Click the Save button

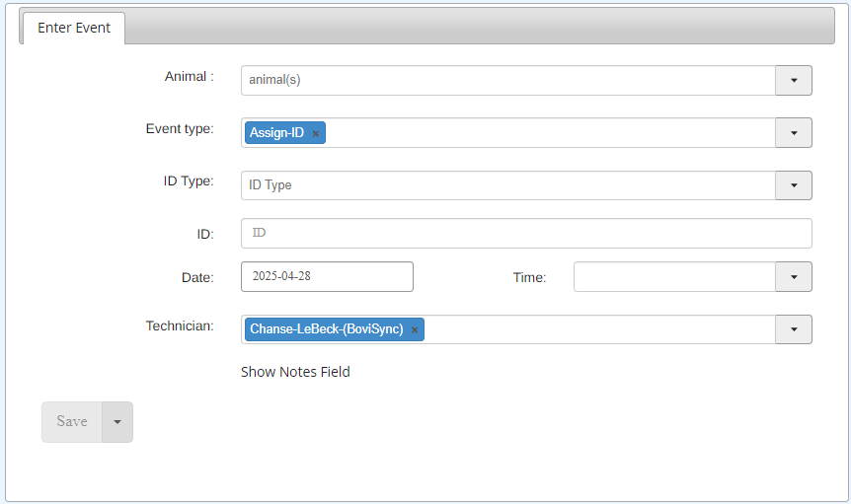tap(72, 422)
